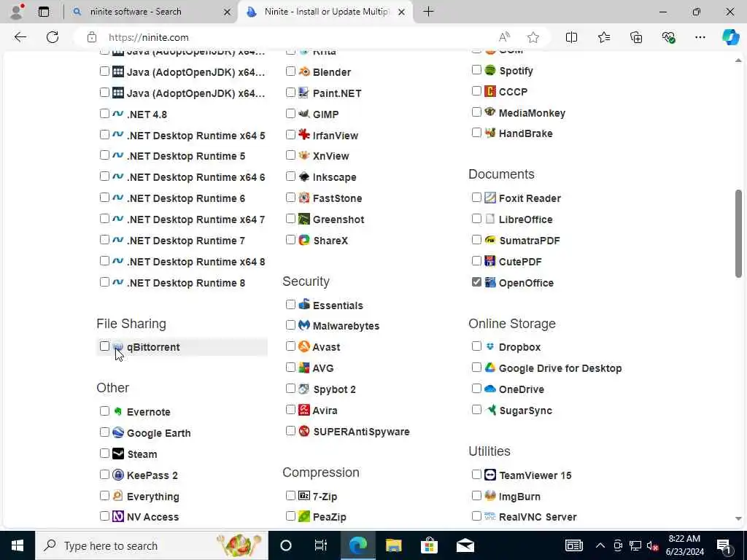Open Read aloud button in address bar
The image size is (747, 560).
[x=504, y=37]
